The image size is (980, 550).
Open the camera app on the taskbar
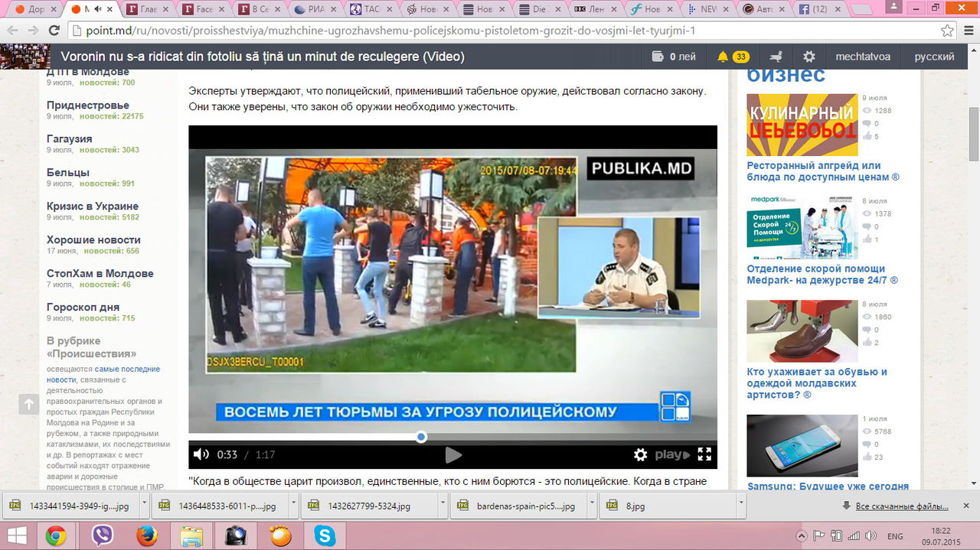pyautogui.click(x=236, y=536)
